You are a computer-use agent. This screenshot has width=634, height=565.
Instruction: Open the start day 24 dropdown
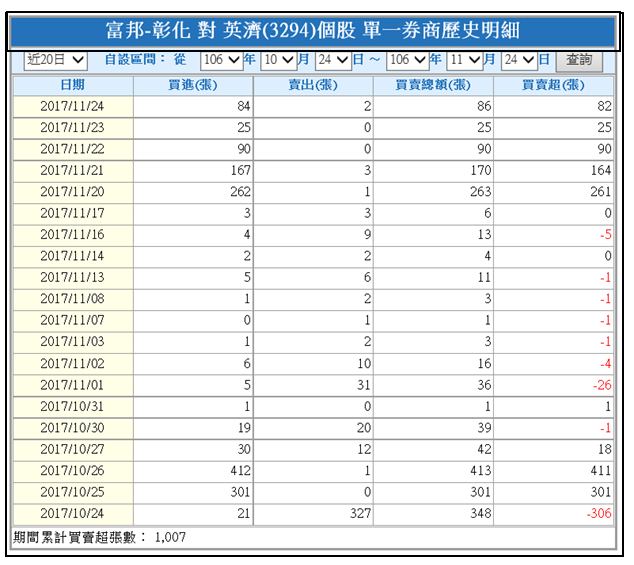point(333,60)
